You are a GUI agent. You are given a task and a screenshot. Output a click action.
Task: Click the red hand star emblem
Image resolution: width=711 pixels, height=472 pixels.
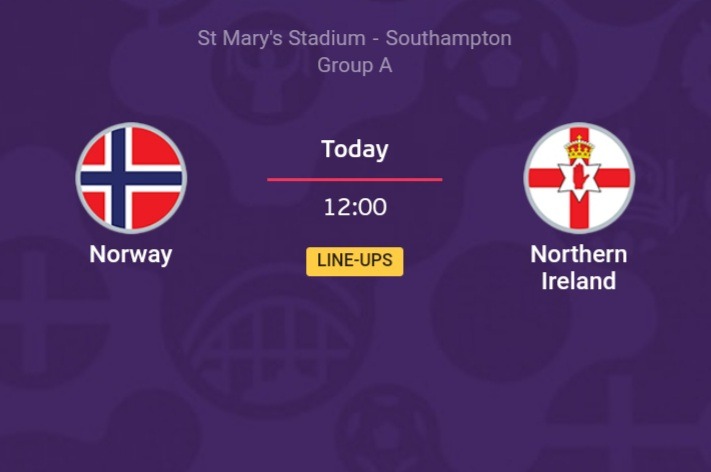(579, 178)
